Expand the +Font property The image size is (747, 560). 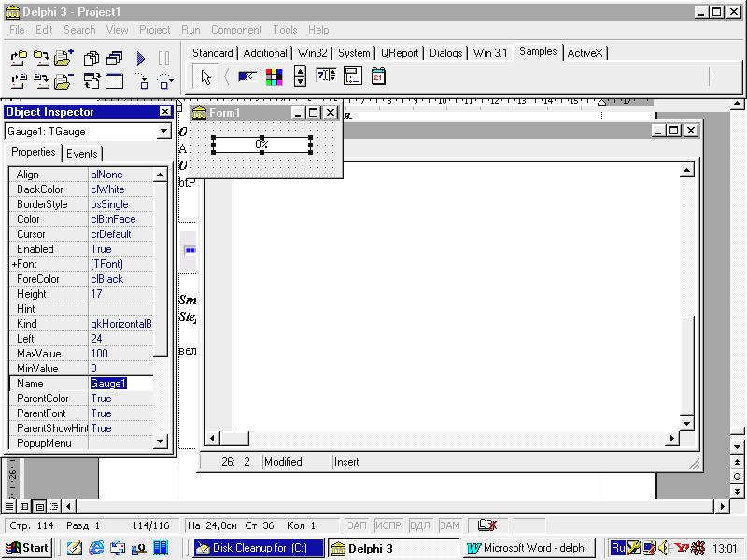(x=14, y=264)
